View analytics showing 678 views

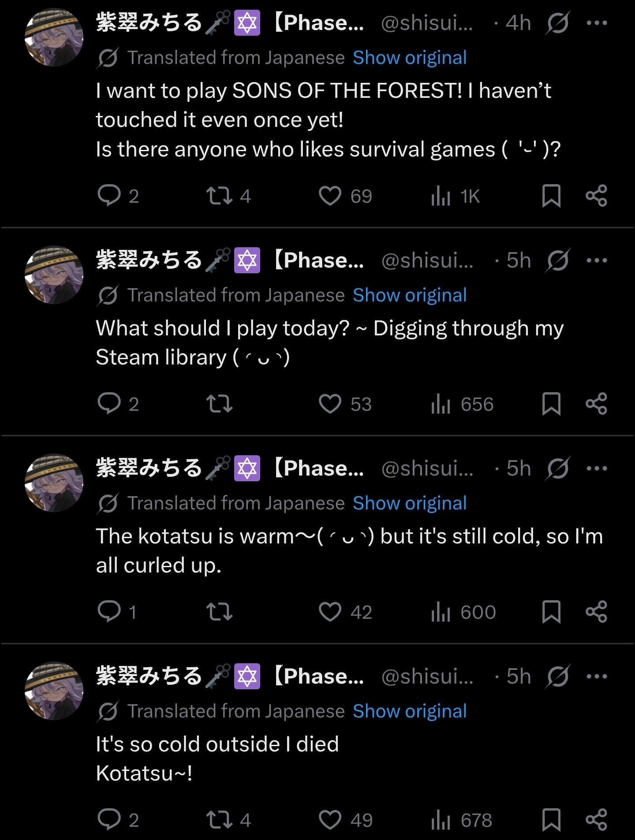[441, 820]
